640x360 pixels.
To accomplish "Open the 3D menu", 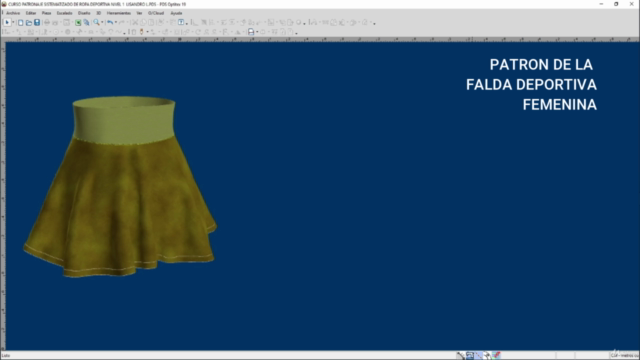I will coord(98,13).
